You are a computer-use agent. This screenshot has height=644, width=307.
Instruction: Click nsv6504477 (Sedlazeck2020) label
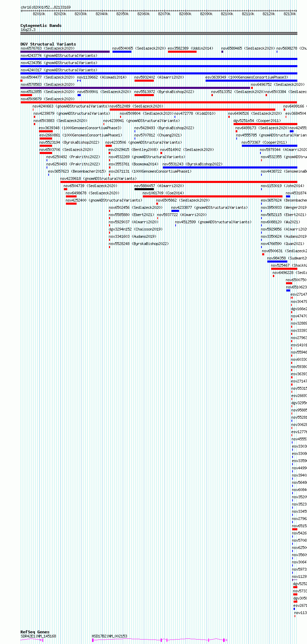tap(48, 77)
